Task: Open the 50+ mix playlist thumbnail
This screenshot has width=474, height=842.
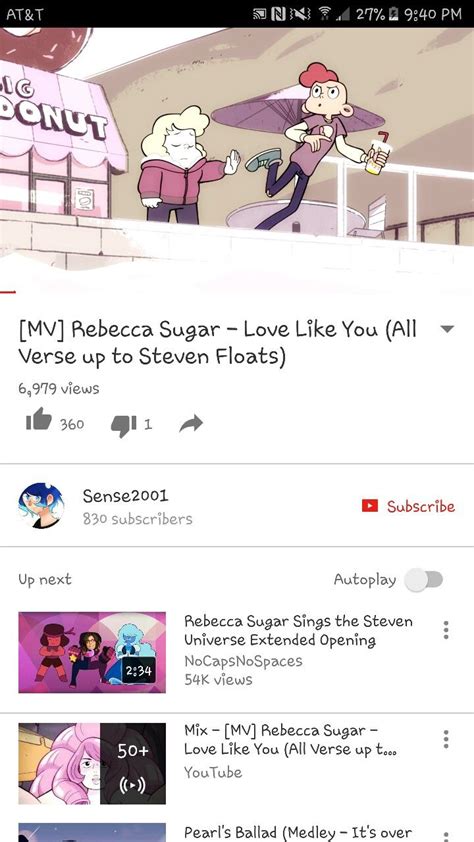Action: tap(92, 763)
